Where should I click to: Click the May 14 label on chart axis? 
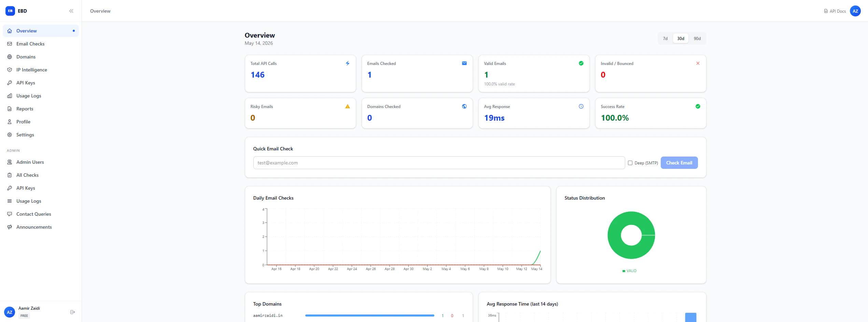(536, 269)
